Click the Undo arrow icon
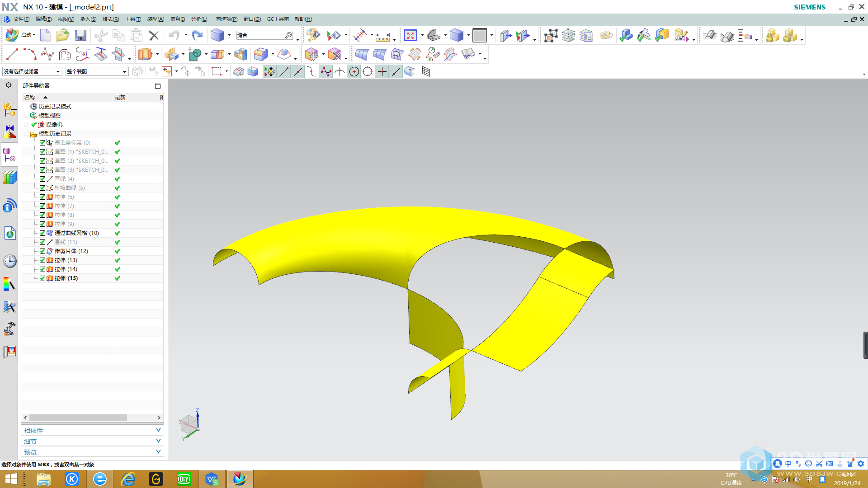Viewport: 868px width, 488px height. pyautogui.click(x=174, y=35)
